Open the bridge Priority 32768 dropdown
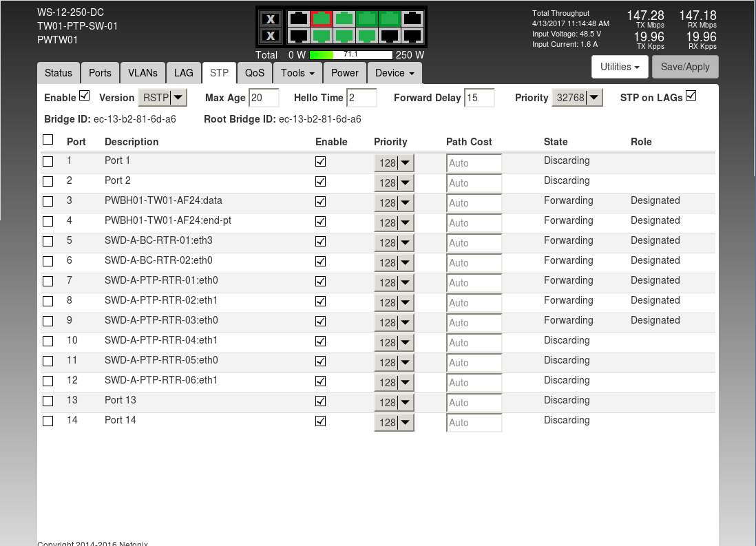 (x=577, y=98)
